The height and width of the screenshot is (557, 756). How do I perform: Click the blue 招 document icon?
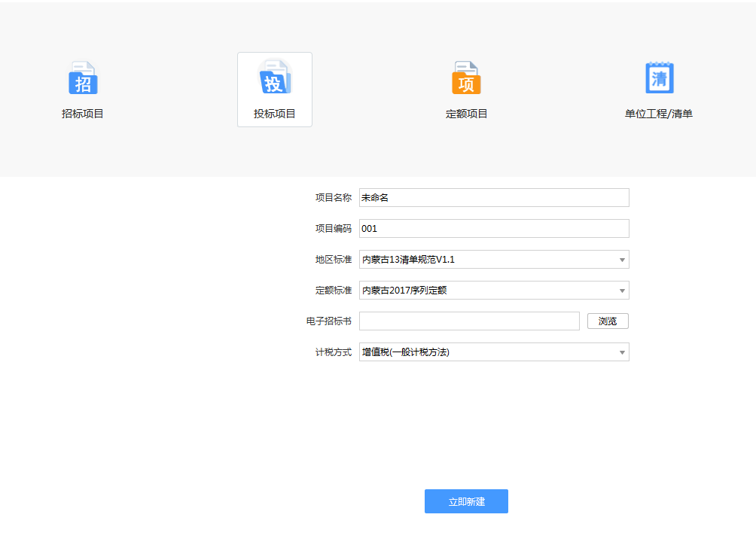[83, 77]
